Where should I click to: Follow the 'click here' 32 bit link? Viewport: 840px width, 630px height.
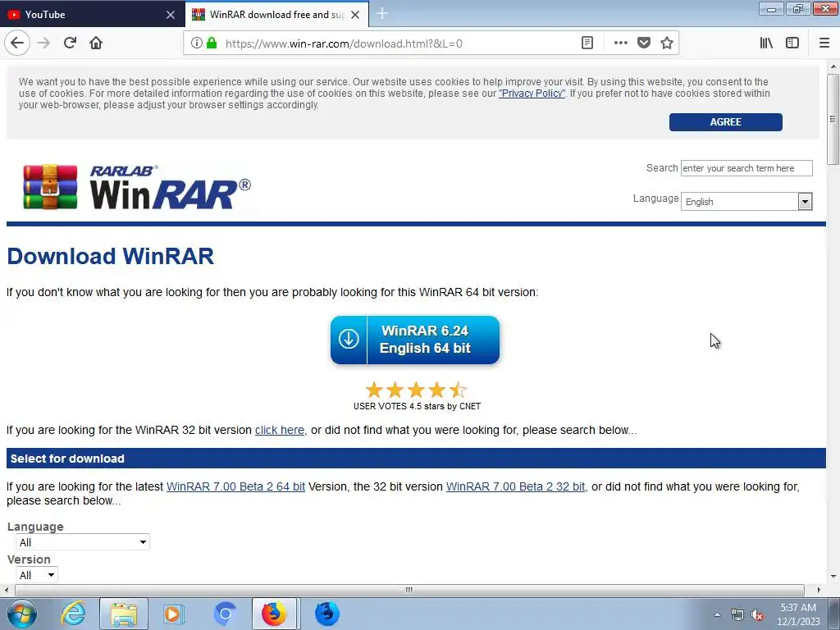280,430
